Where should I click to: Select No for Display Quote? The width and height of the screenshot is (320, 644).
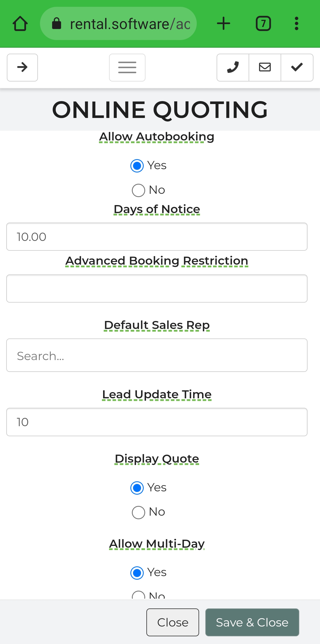coord(138,512)
